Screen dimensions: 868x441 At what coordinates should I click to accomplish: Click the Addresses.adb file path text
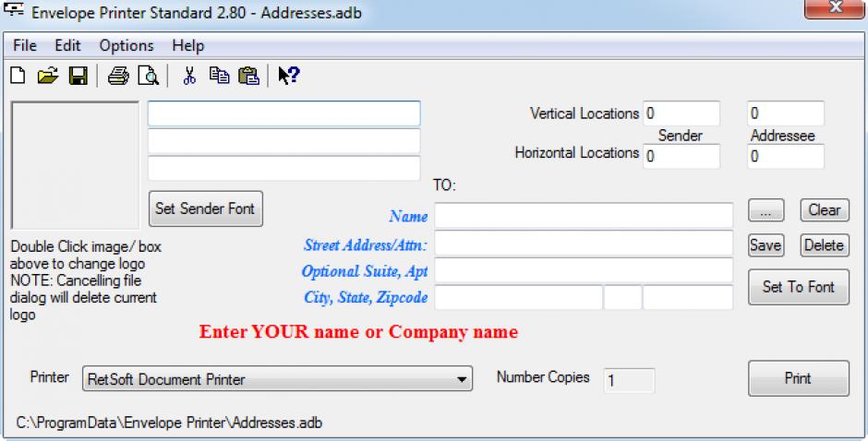(x=169, y=423)
